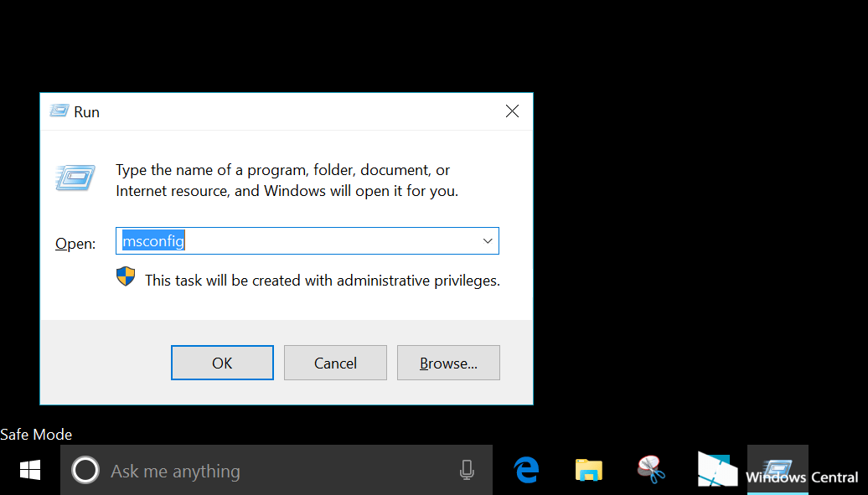Open File Explorer from the taskbar
The height and width of the screenshot is (495, 868).
click(588, 470)
